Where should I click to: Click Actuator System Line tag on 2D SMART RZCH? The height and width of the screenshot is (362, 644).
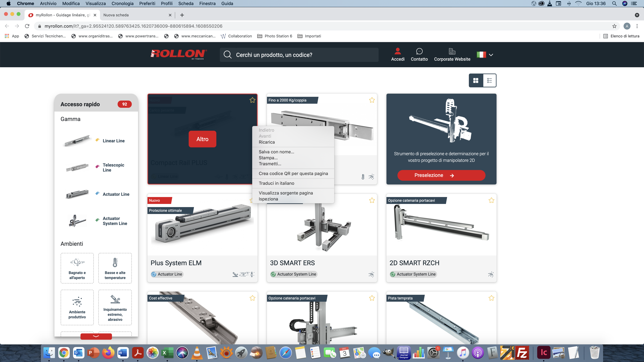pos(413,274)
